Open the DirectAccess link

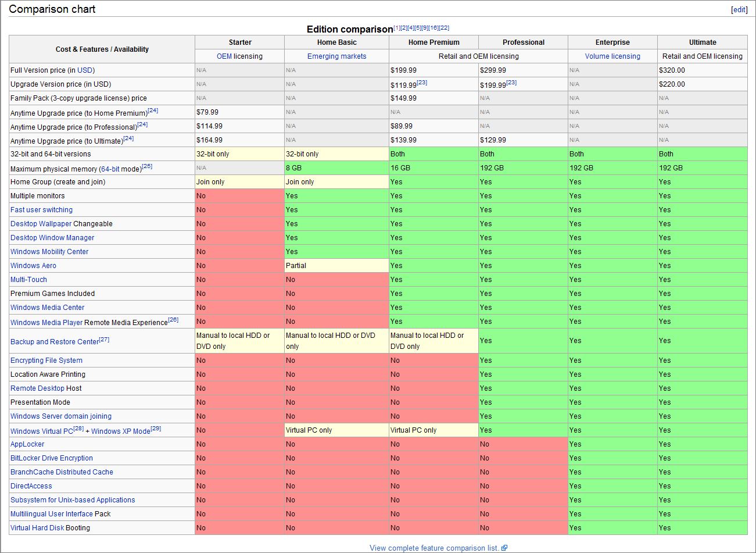pos(31,486)
